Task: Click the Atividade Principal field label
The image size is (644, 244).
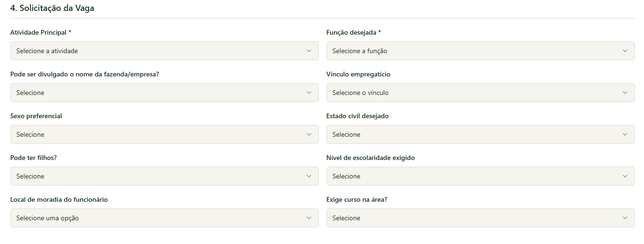Action: pos(40,33)
